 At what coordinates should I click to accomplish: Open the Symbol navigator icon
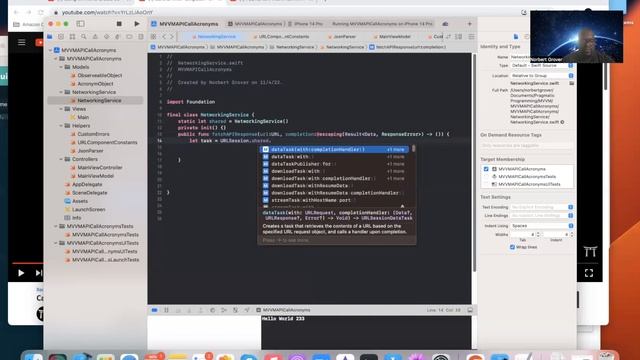pyautogui.click(x=72, y=37)
